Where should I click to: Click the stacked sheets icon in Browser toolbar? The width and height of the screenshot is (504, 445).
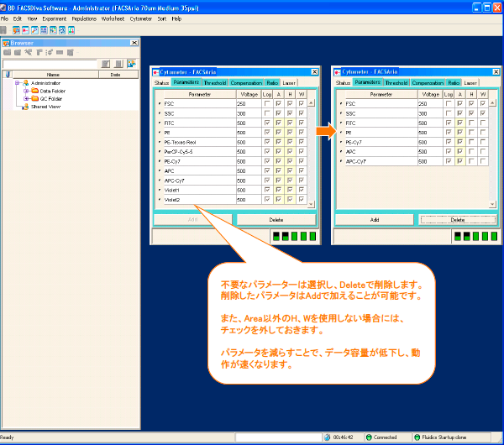point(71,52)
